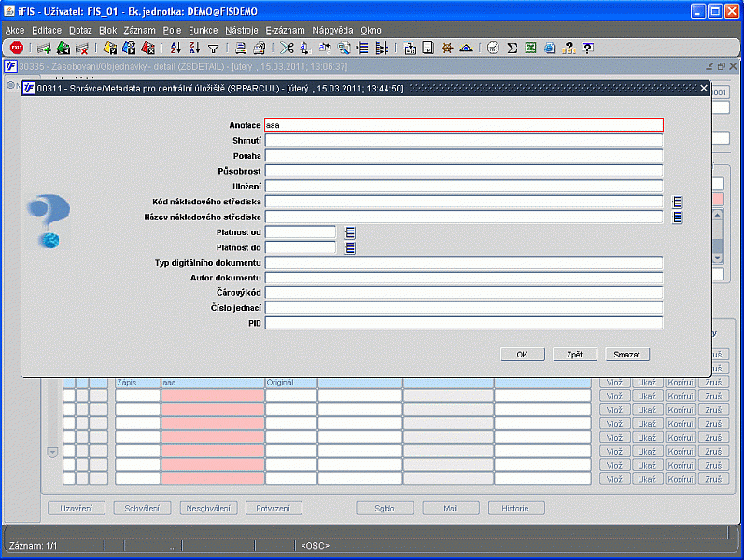The image size is (744, 560).
Task: Click the Záznam: 1/1 status bar text
Action: [x=33, y=546]
